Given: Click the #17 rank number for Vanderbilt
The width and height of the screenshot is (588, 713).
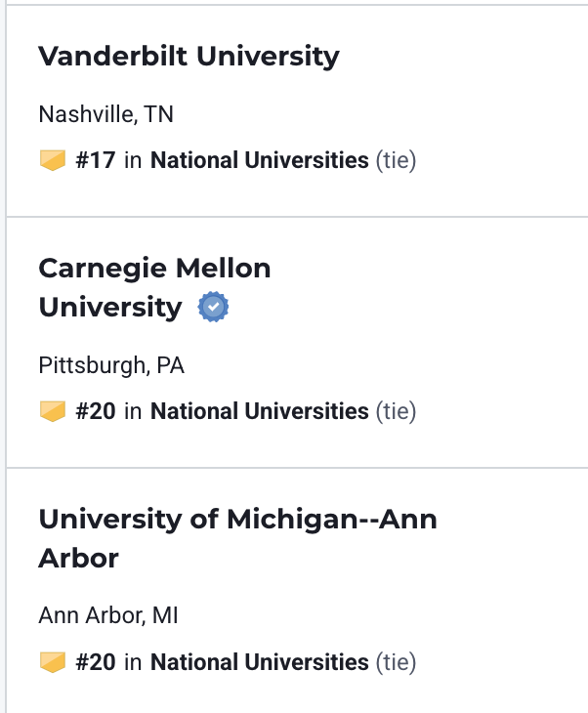Looking at the screenshot, I should tap(96, 161).
